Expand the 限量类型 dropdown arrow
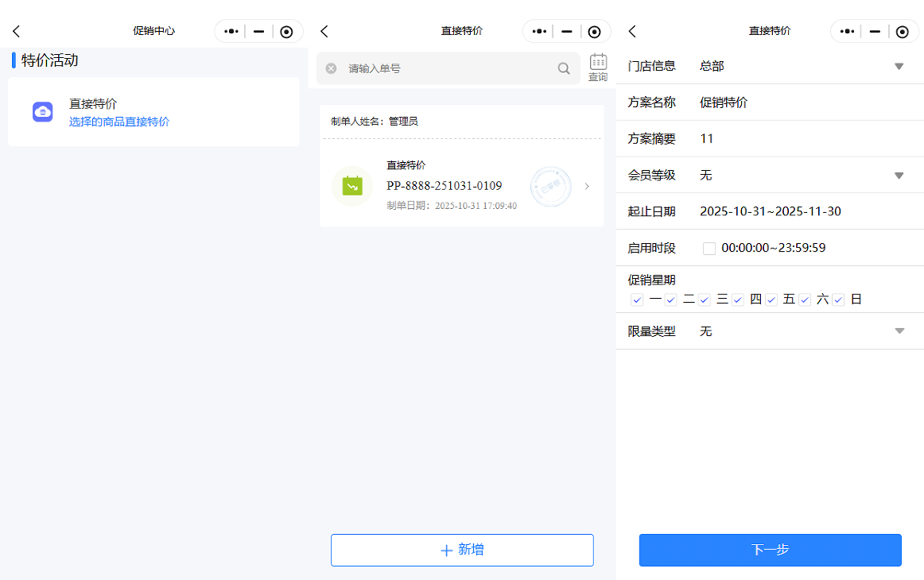924x580 pixels. [899, 331]
